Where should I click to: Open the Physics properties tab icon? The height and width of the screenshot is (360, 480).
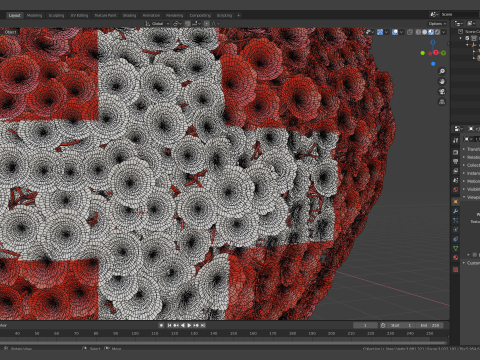(455, 230)
